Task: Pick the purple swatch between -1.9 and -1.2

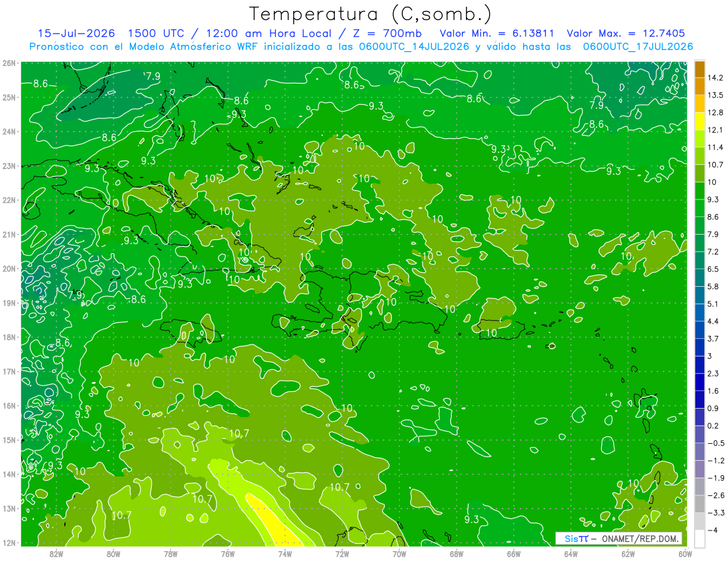Action: tap(699, 469)
